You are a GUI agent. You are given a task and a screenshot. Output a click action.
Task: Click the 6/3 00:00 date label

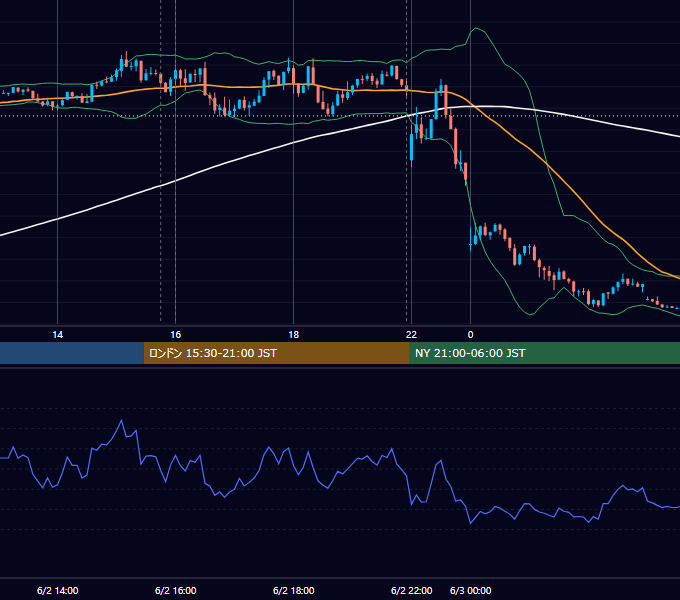pos(471,590)
